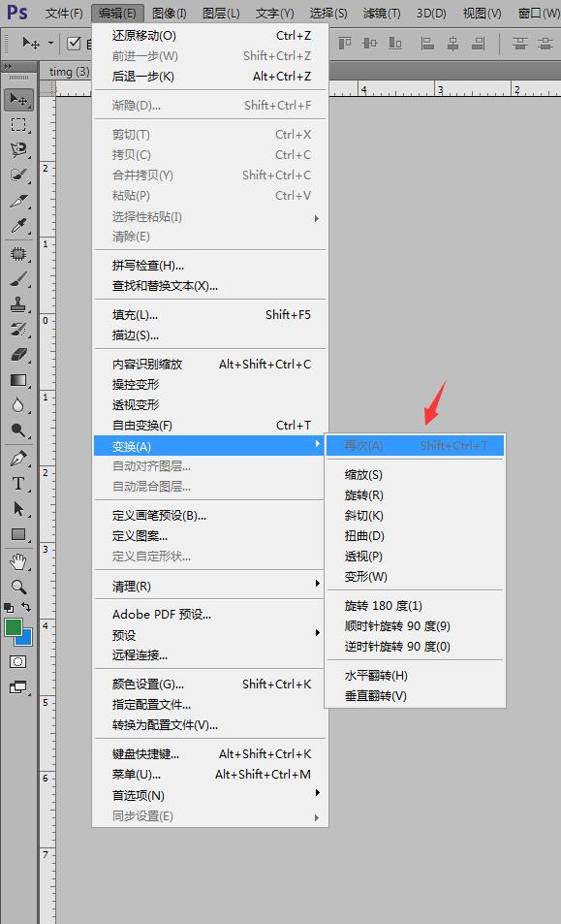Viewport: 561px width, 924px height.
Task: Select the Rectangular Marquee tool
Action: point(18,125)
